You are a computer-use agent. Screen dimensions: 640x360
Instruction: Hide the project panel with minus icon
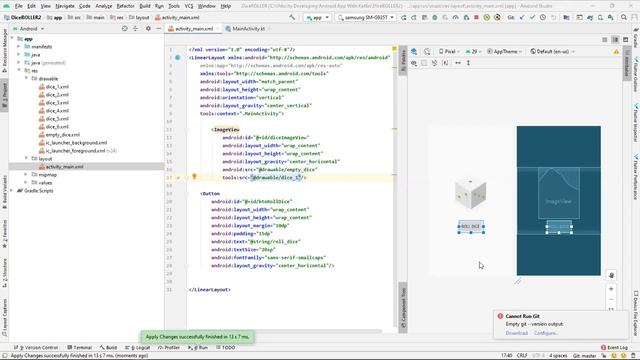pos(158,29)
